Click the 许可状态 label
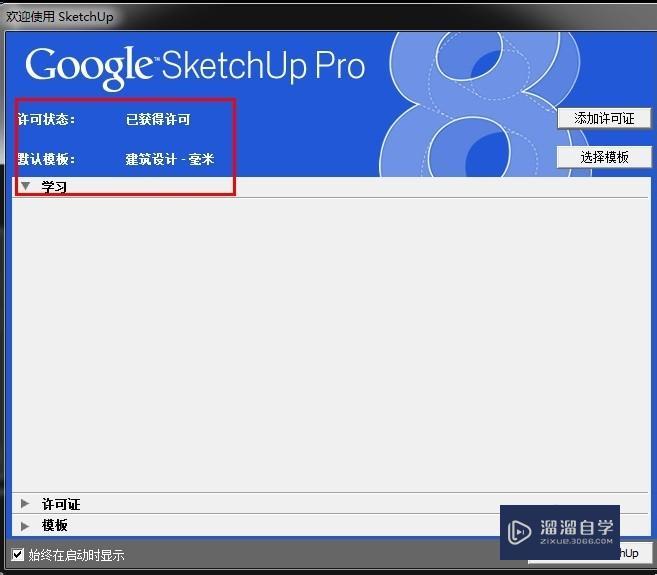 click(46, 119)
